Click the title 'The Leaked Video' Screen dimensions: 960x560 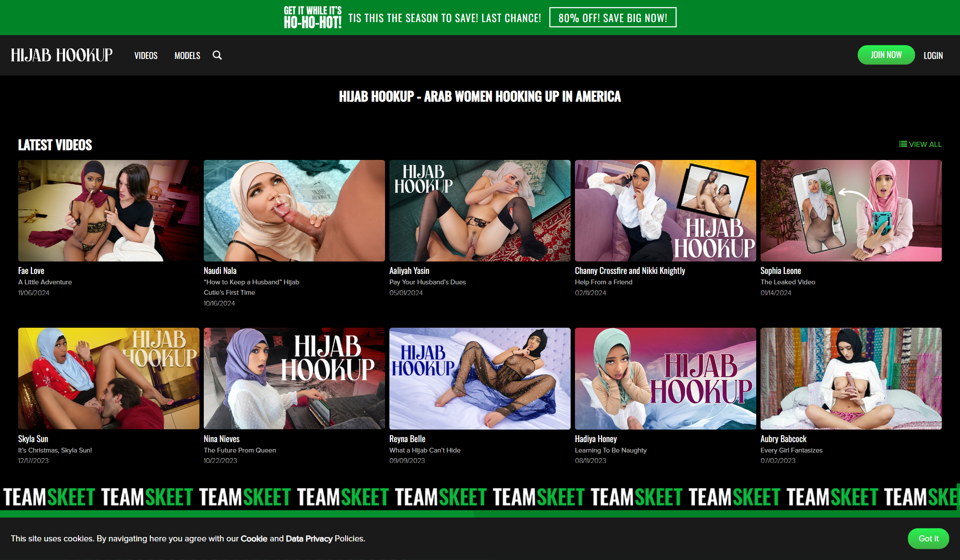788,282
